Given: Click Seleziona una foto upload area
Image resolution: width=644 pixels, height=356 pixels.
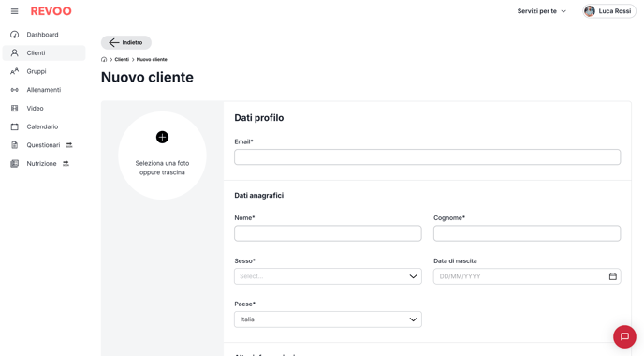Looking at the screenshot, I should [162, 156].
